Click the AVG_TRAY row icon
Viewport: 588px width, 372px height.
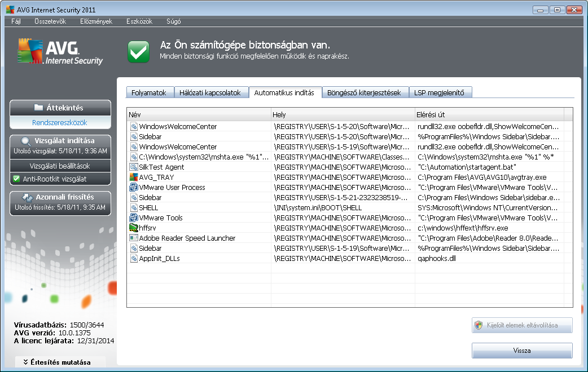[134, 177]
